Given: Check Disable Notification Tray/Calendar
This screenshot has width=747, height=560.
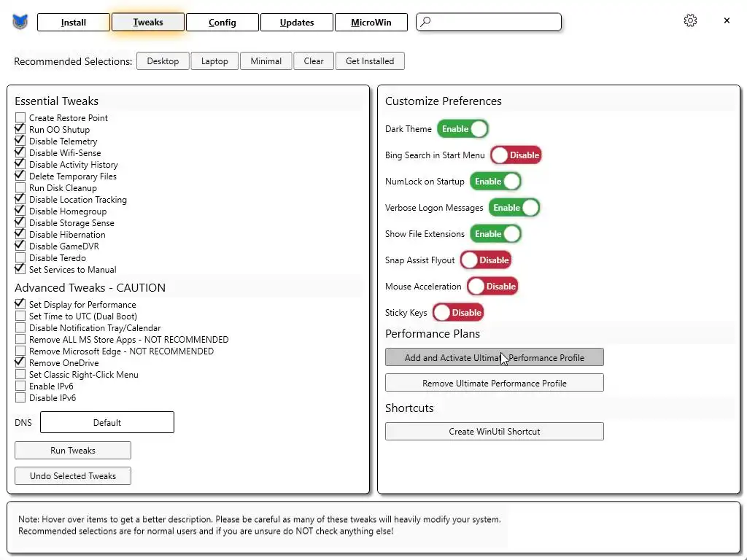Looking at the screenshot, I should coord(20,327).
